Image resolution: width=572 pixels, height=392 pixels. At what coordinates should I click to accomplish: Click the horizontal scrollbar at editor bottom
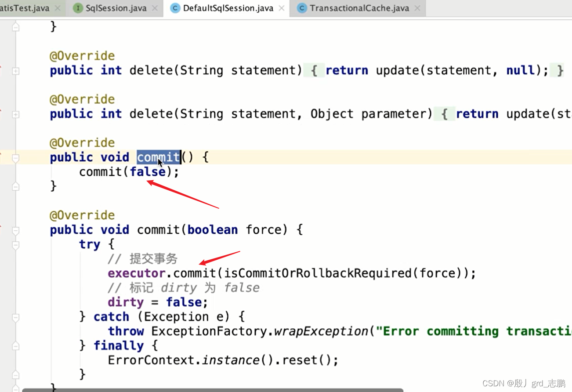tap(213, 390)
